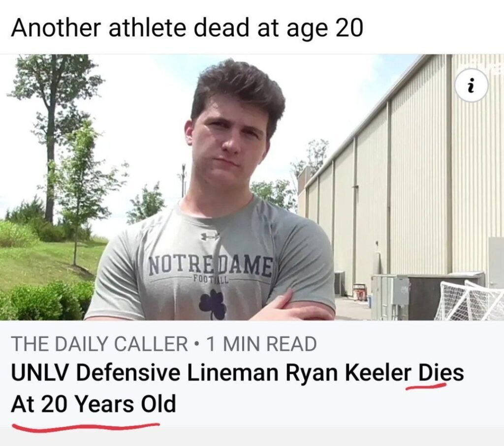Select the post caption about athlete
The height and width of the screenshot is (446, 504).
pyautogui.click(x=187, y=28)
